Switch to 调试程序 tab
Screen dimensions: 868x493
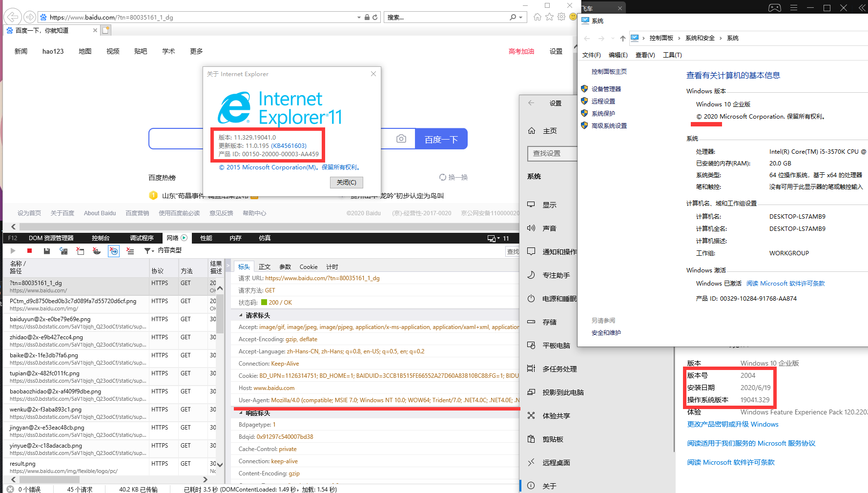pyautogui.click(x=142, y=238)
